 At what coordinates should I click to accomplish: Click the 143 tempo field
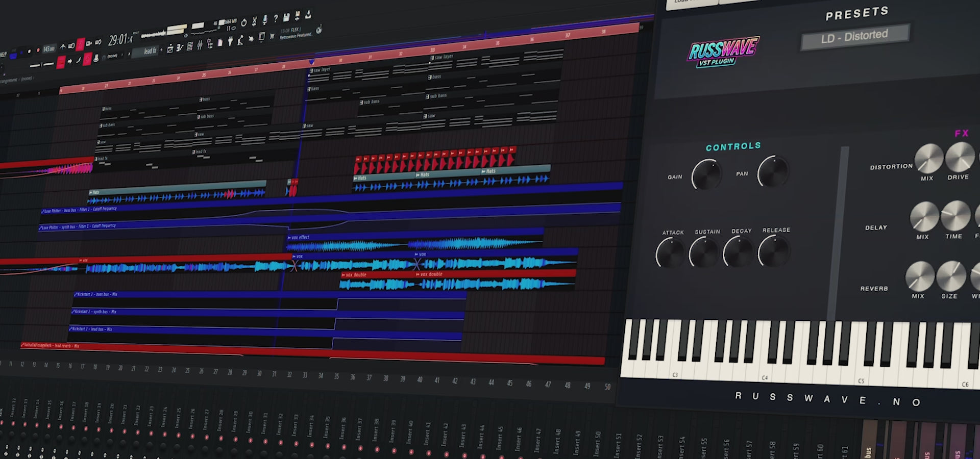49,48
